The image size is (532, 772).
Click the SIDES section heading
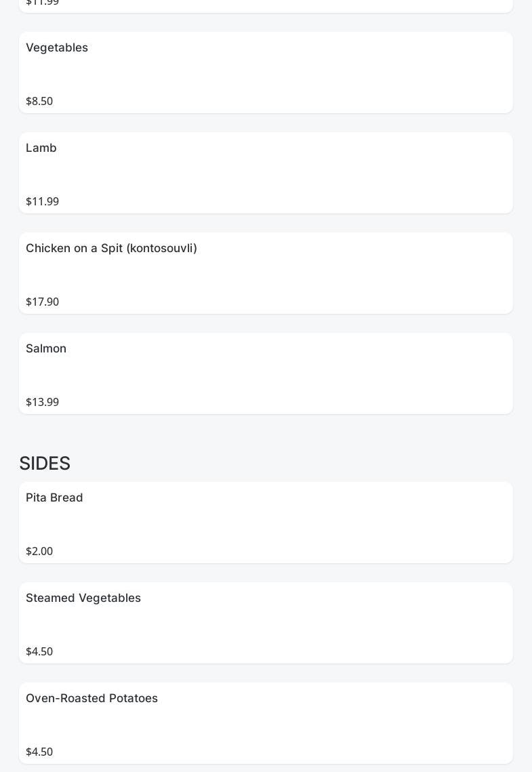click(x=45, y=464)
